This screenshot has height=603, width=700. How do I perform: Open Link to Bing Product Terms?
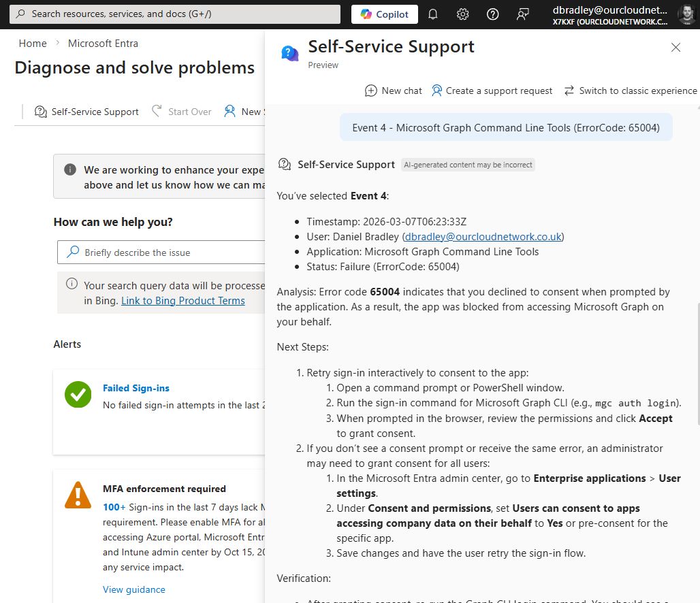pos(183,301)
